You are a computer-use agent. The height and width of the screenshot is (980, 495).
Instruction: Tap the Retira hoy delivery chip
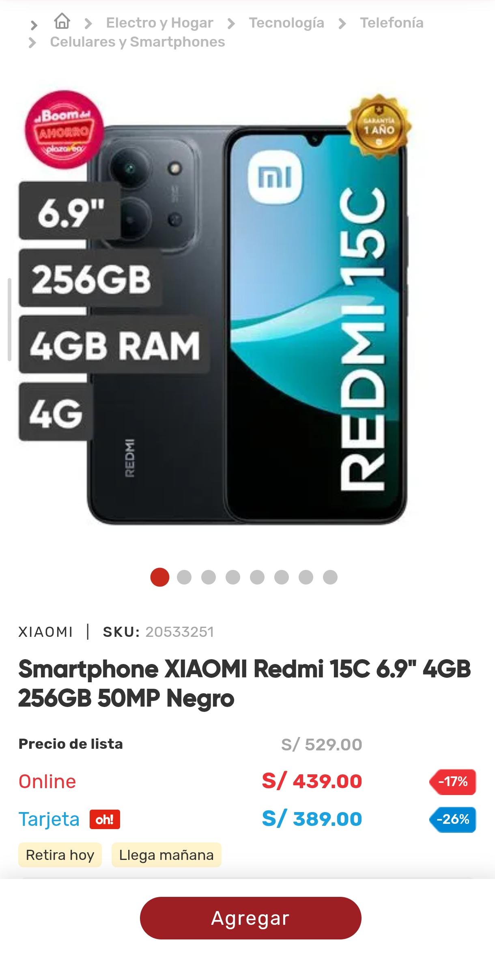60,855
